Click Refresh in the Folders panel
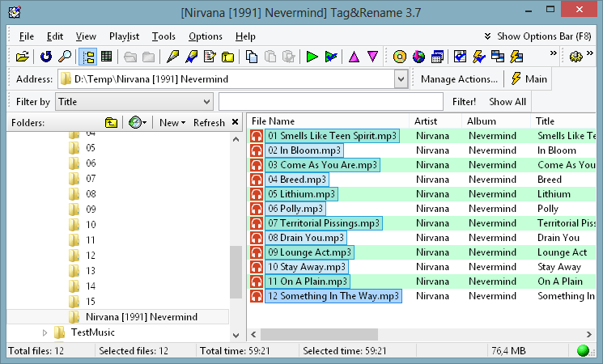 tap(209, 123)
